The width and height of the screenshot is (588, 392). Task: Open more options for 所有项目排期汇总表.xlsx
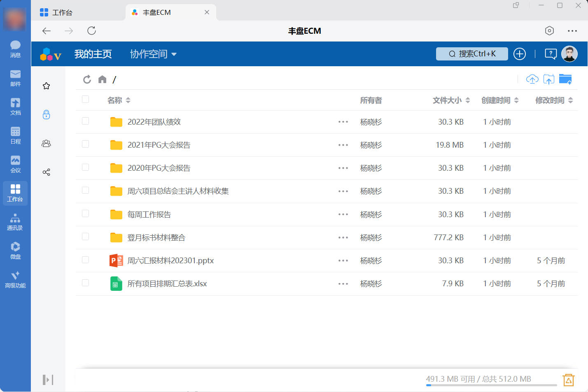343,284
